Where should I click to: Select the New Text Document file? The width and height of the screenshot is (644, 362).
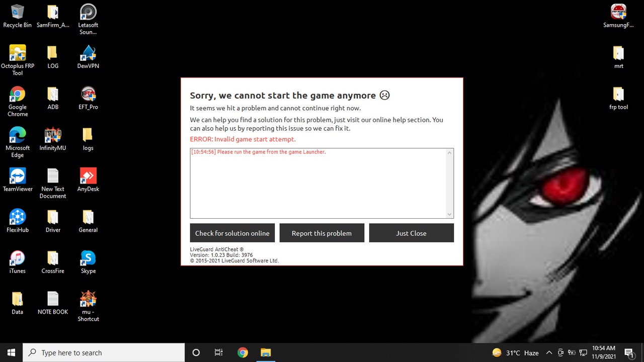coord(53,183)
